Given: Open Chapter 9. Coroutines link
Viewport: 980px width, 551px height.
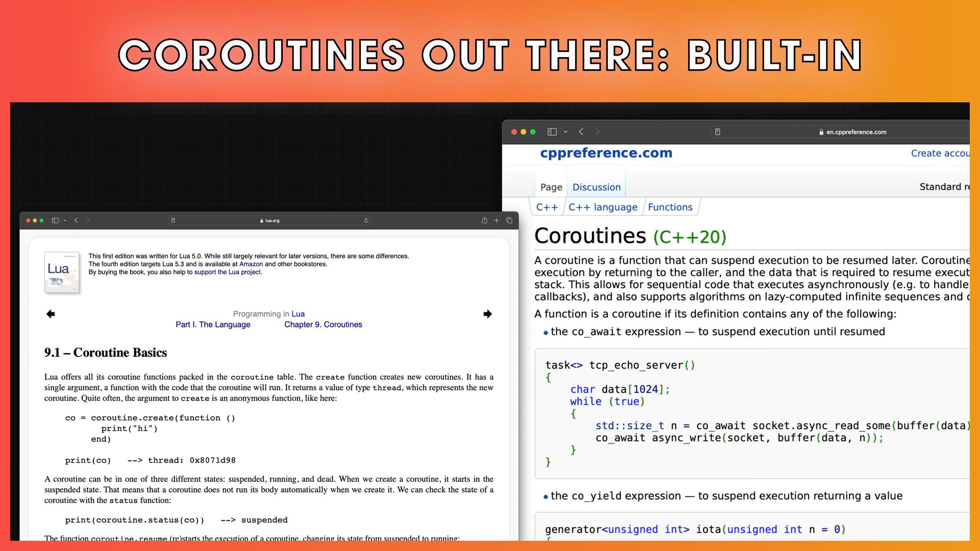Looking at the screenshot, I should [x=323, y=324].
